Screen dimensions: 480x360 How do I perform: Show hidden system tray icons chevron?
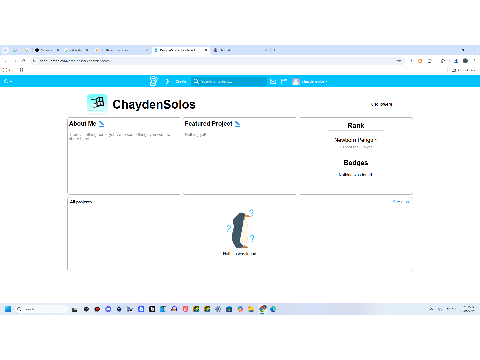coord(431,309)
